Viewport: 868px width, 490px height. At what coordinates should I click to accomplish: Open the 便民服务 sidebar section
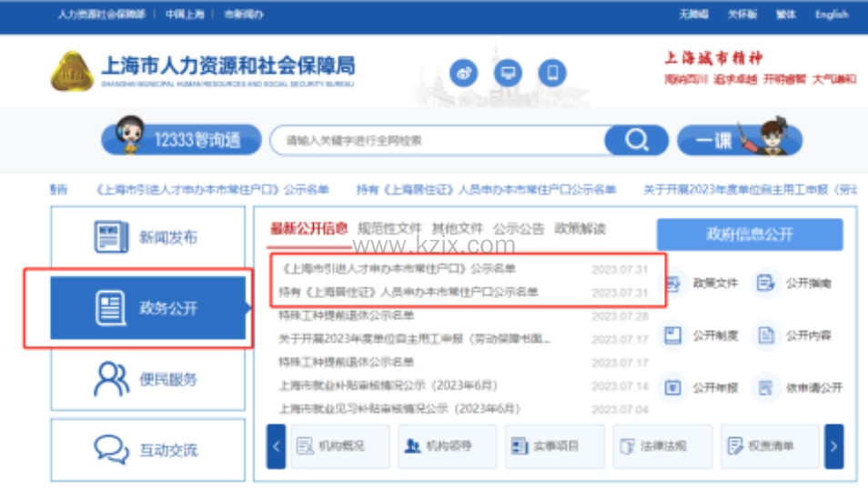pyautogui.click(x=147, y=379)
